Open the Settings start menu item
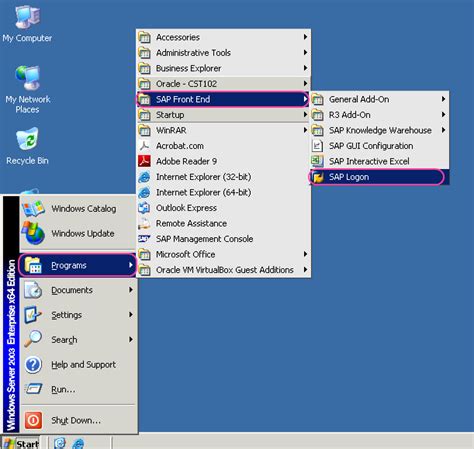Screen dimensions: 474x449 coord(78,315)
